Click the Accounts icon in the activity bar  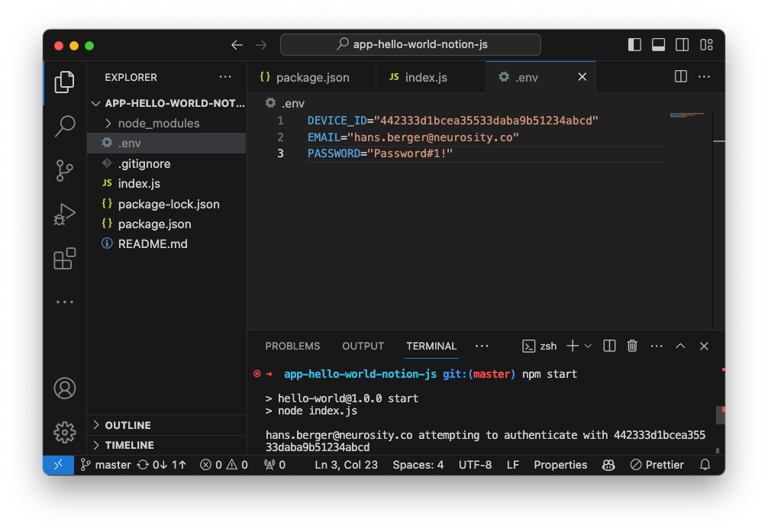coord(64,388)
